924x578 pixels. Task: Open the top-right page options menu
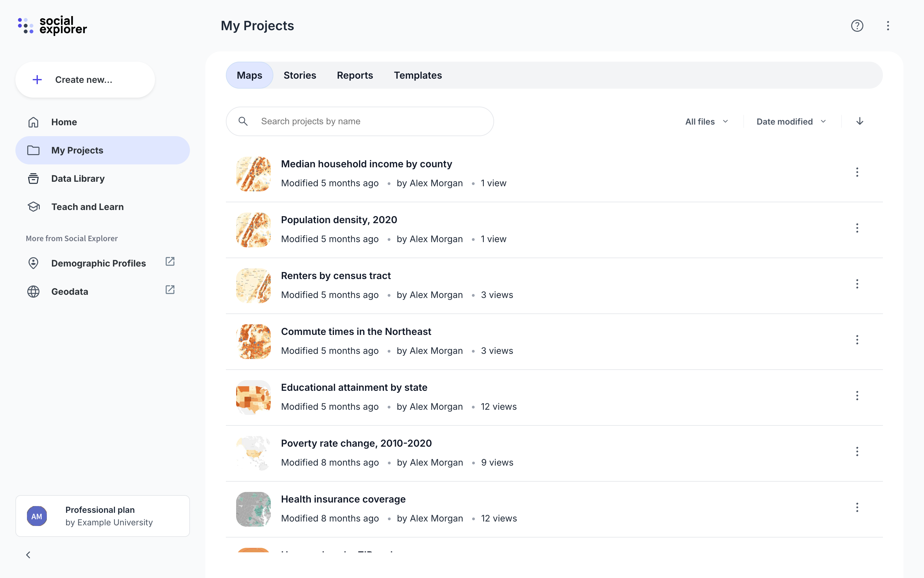tap(888, 26)
